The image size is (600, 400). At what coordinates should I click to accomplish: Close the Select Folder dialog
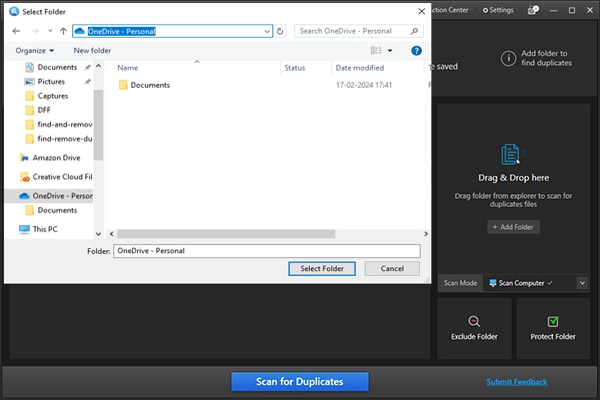point(421,11)
